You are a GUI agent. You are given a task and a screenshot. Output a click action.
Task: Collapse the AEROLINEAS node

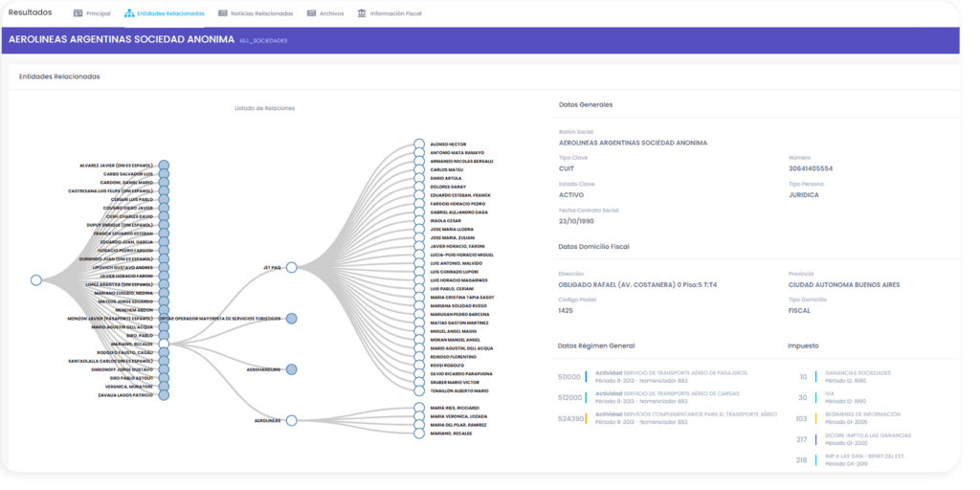pos(291,420)
